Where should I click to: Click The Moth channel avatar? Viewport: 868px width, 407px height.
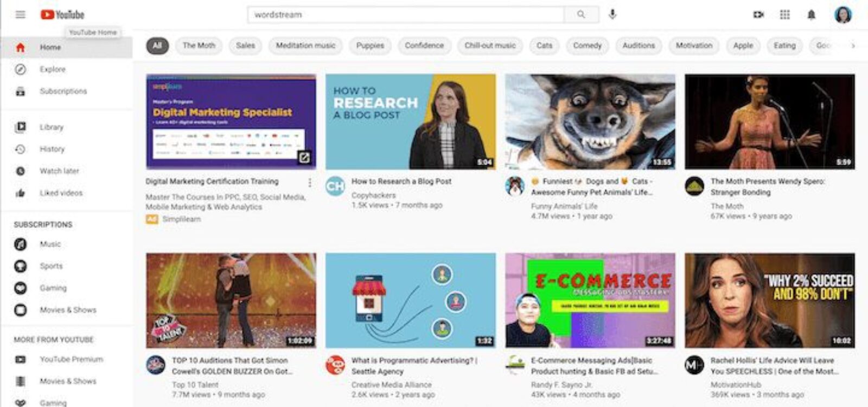coord(694,186)
